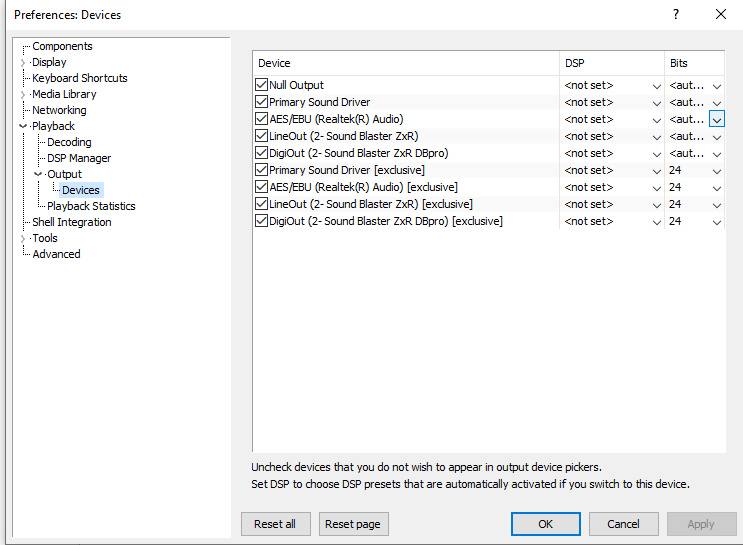This screenshot has width=743, height=545.
Task: Uncheck the Null Output device checkbox
Action: pyautogui.click(x=262, y=85)
